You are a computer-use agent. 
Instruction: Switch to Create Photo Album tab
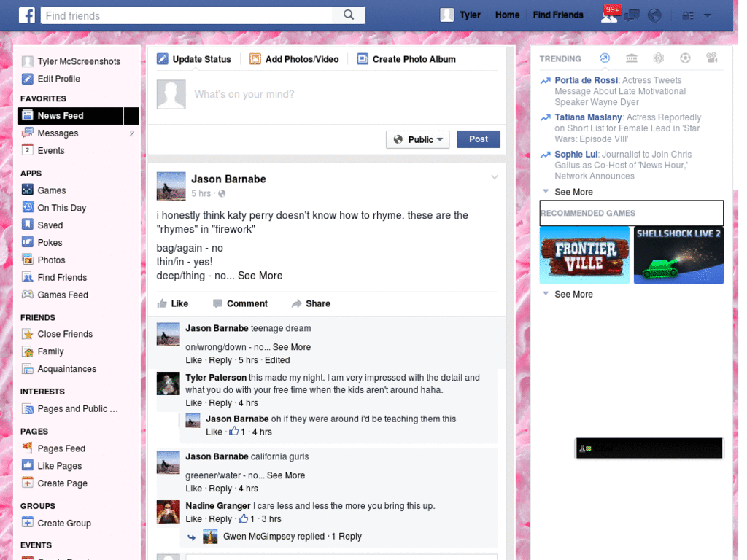406,59
